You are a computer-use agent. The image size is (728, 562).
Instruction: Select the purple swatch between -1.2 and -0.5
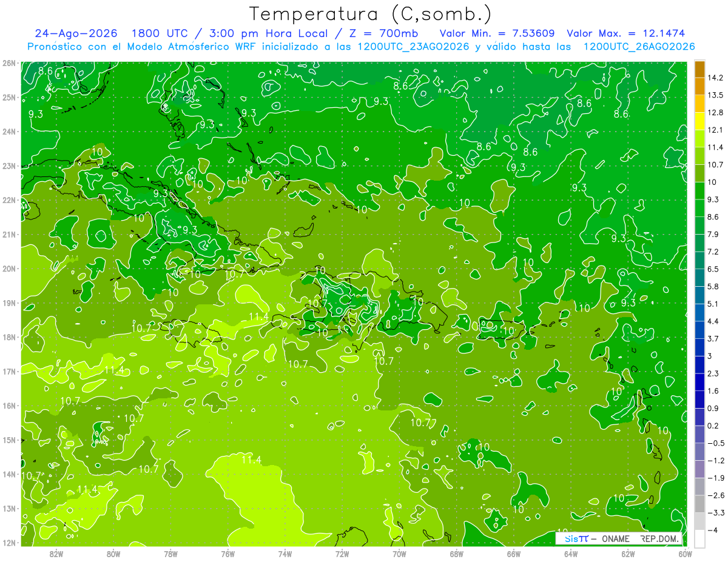[699, 452]
